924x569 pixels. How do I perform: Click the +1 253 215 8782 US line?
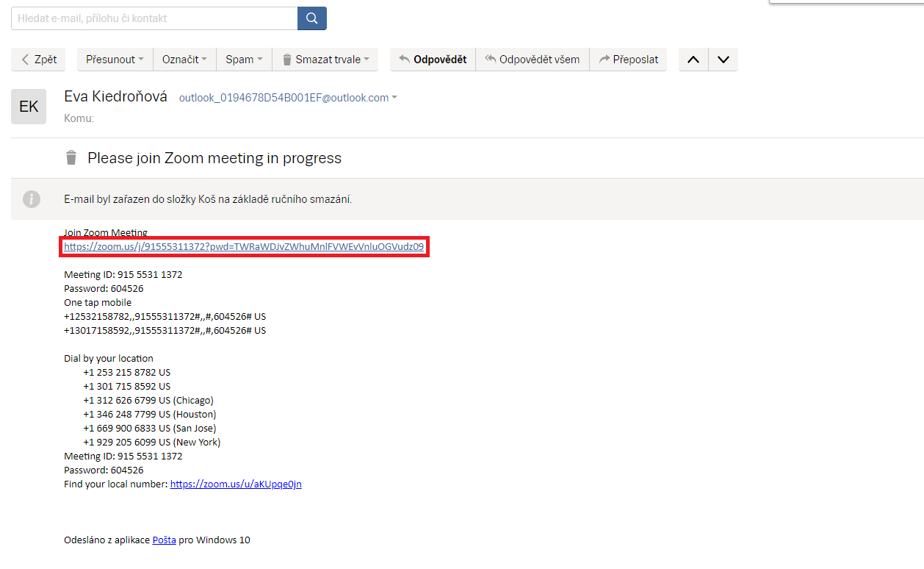pos(127,373)
